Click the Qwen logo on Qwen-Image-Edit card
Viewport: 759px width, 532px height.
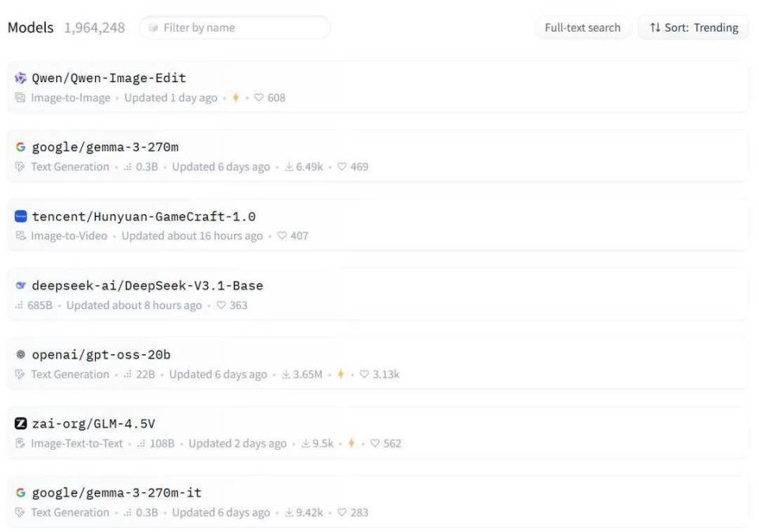[21, 77]
